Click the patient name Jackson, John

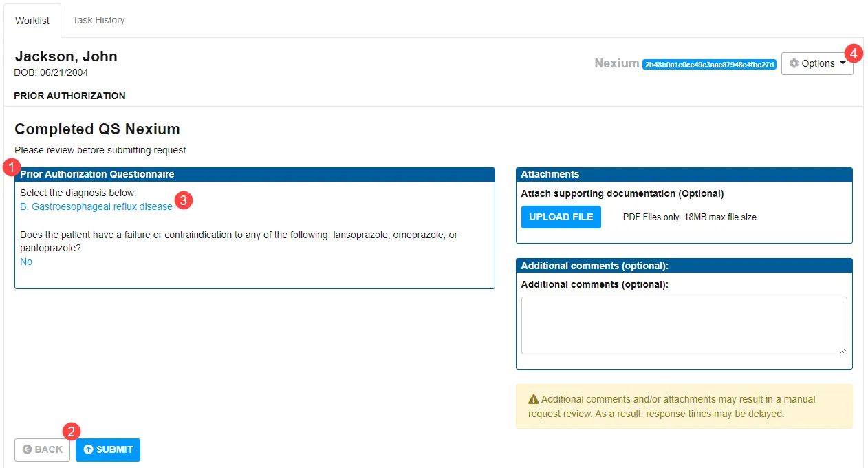click(x=66, y=56)
